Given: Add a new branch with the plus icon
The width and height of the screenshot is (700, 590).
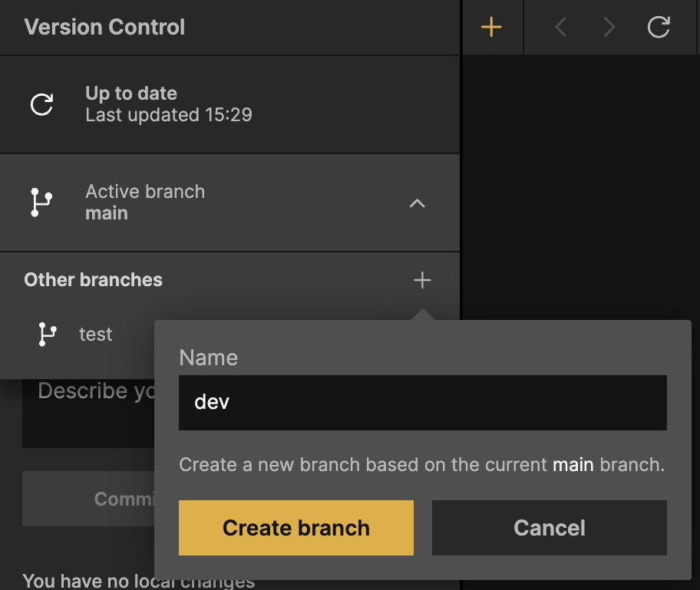Looking at the screenshot, I should point(422,280).
